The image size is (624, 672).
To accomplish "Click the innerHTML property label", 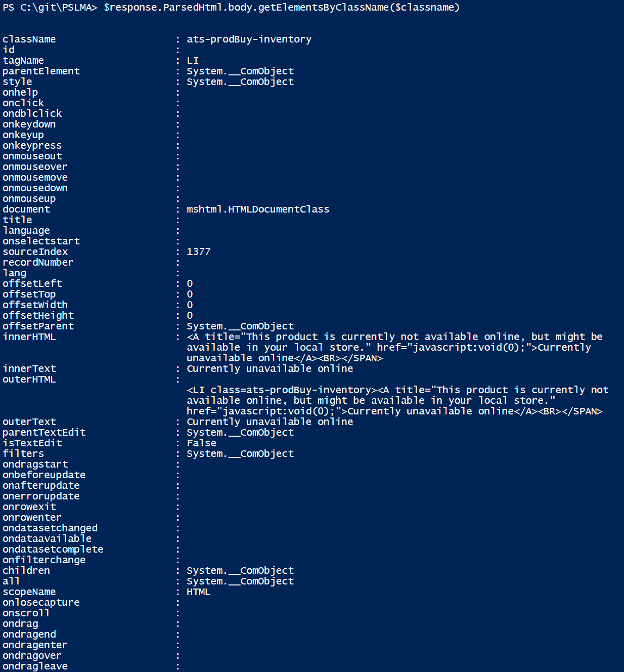I will coord(29,337).
